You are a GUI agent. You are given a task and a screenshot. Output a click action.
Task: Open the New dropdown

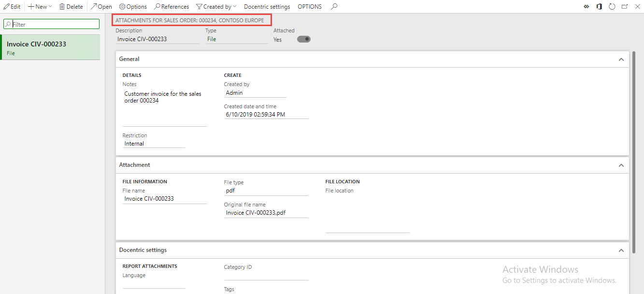click(x=40, y=6)
